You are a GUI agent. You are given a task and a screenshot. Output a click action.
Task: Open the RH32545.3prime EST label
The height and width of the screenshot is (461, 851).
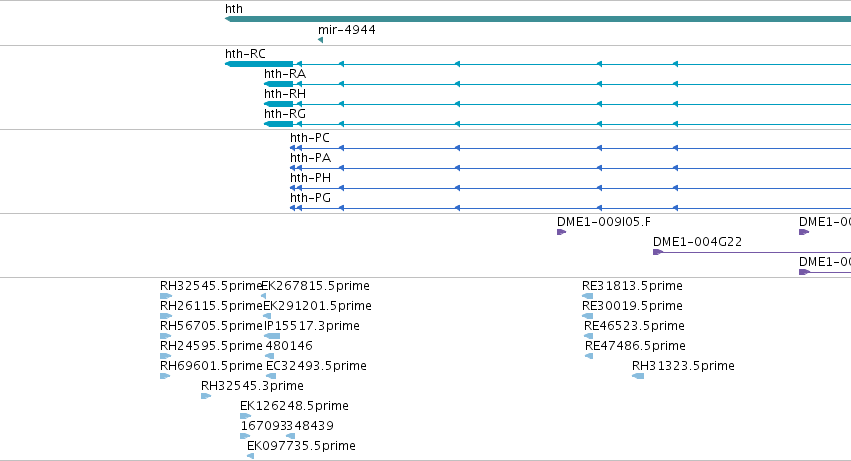(252, 386)
